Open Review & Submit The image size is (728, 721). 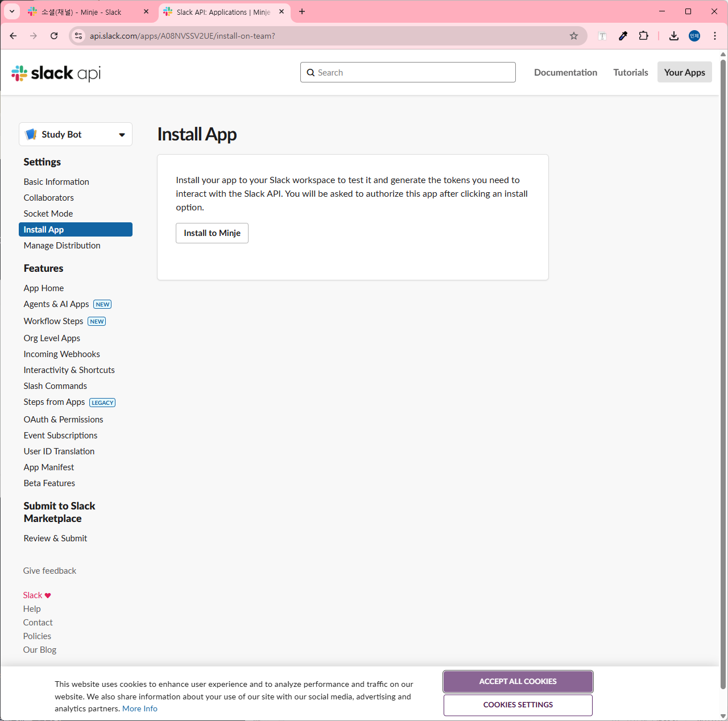(55, 538)
